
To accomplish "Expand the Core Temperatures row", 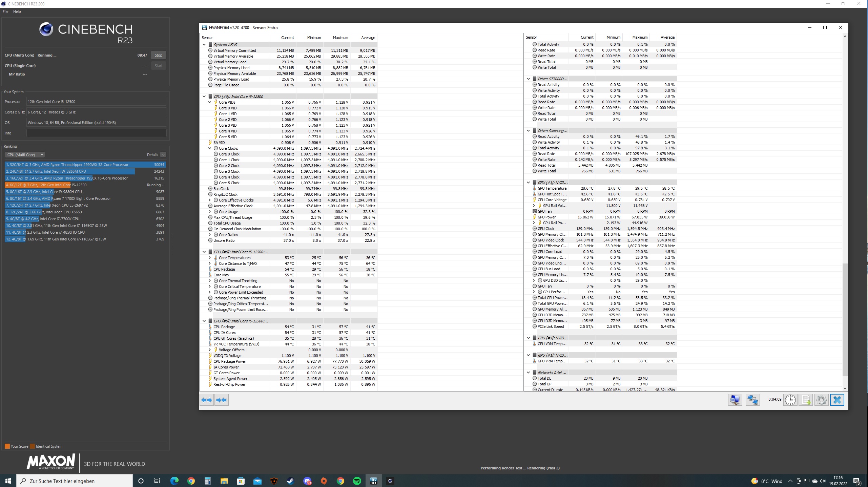I will [209, 258].
